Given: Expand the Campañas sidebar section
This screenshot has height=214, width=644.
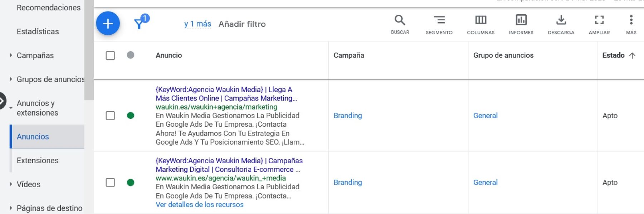Looking at the screenshot, I should pos(35,55).
